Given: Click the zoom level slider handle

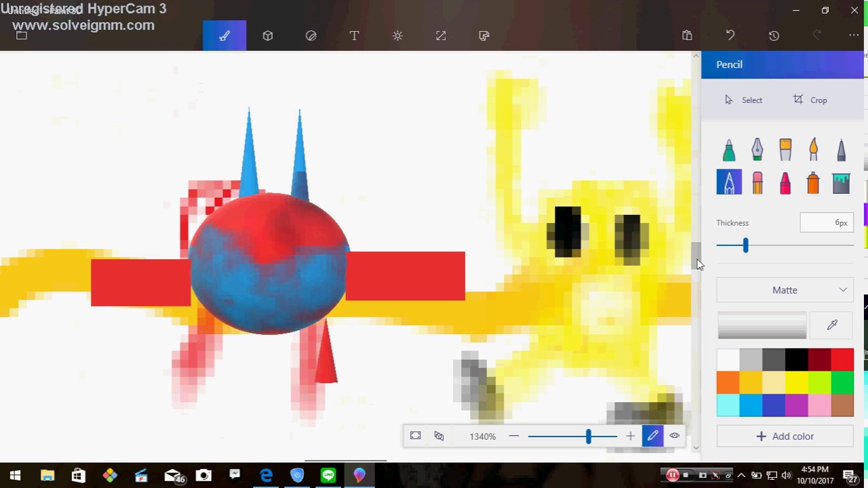Looking at the screenshot, I should pos(588,436).
